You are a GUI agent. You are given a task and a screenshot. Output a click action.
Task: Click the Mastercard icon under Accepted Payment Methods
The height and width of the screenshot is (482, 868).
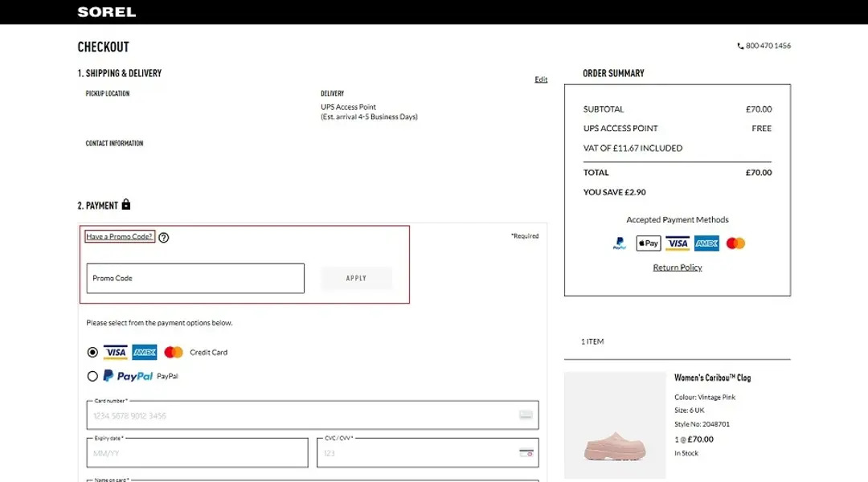tap(735, 243)
